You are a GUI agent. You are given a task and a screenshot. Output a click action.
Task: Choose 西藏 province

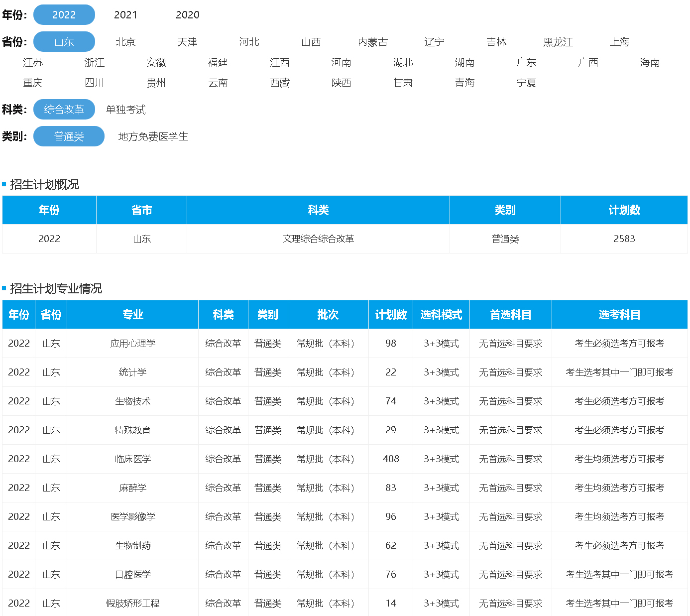coord(280,83)
